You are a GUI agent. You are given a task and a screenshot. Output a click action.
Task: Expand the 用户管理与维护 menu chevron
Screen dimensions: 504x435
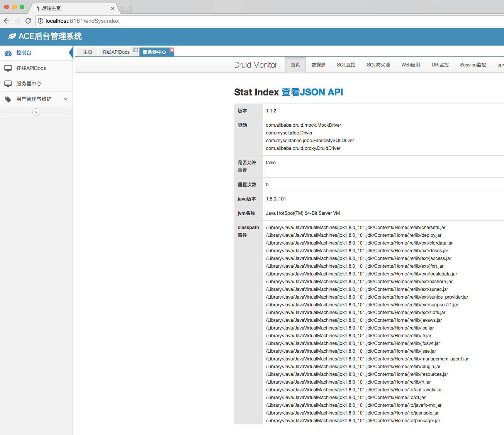(66, 99)
